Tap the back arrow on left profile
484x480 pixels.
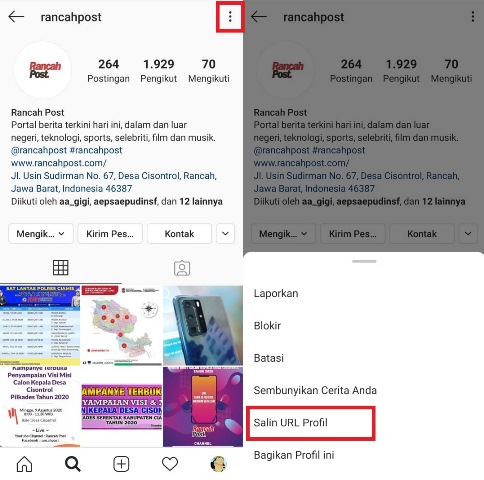tap(16, 17)
